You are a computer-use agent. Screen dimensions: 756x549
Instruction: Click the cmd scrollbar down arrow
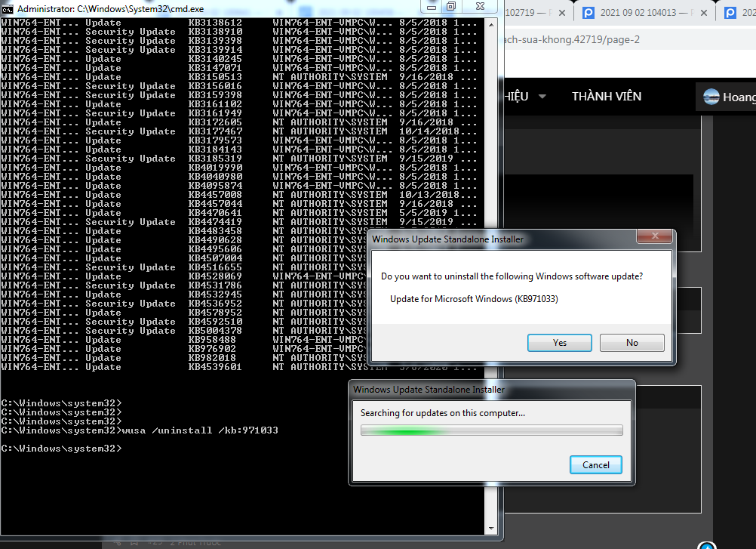(x=491, y=529)
